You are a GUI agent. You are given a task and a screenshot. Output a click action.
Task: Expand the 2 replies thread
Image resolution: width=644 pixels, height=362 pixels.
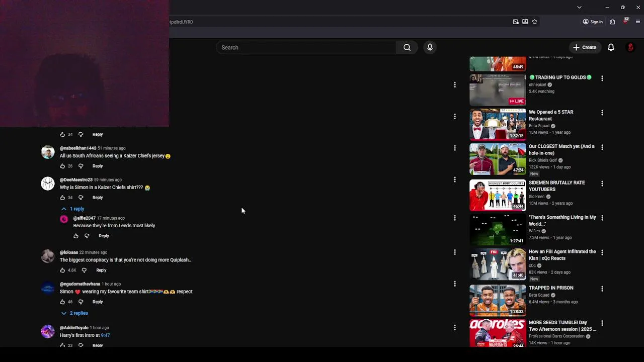coord(74,313)
